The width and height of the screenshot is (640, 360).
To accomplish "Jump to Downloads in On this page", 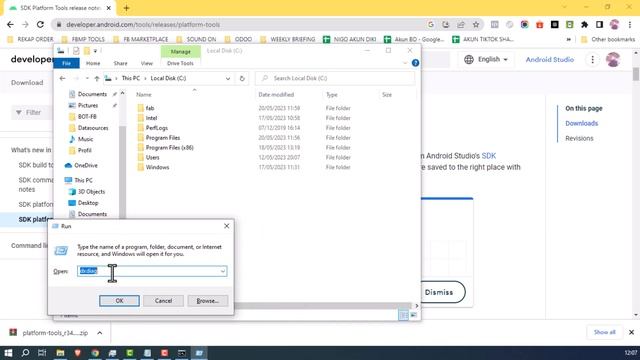I will [x=581, y=123].
